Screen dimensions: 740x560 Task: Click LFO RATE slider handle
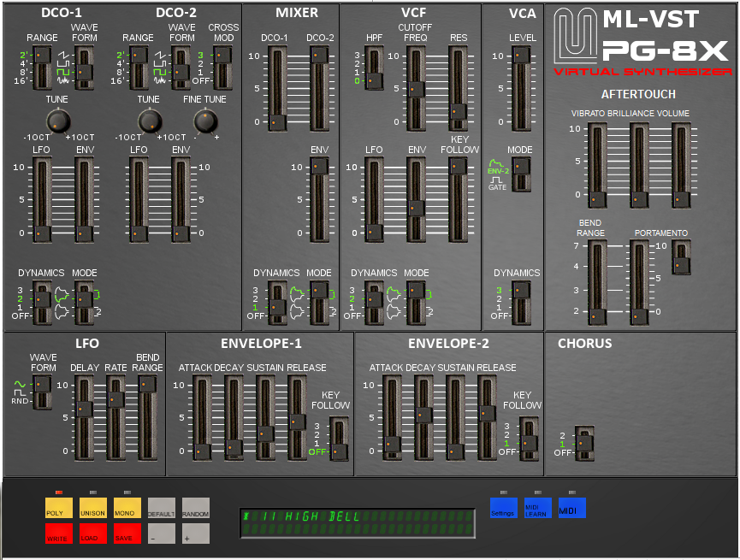click(x=116, y=399)
